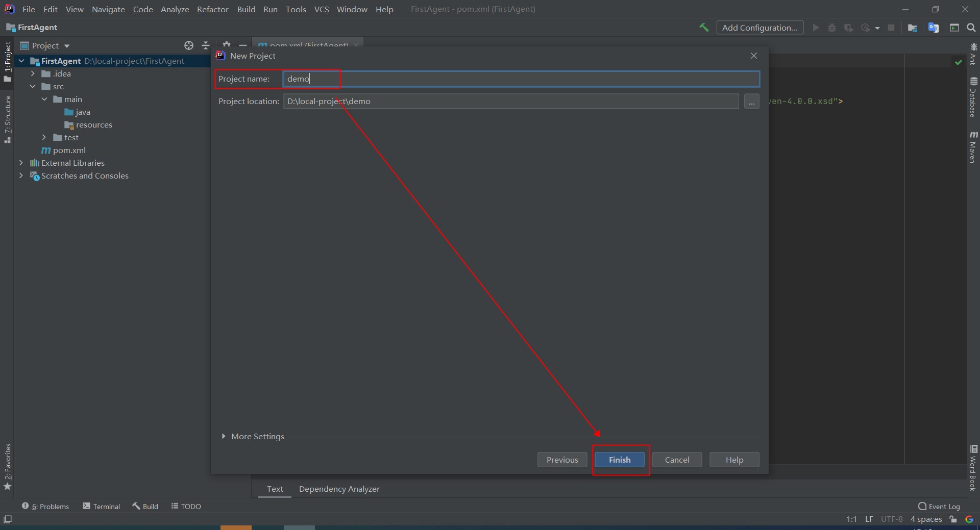This screenshot has height=530, width=980.
Task: Click the Expand/Collapse All icon in Project panel
Action: (x=206, y=45)
